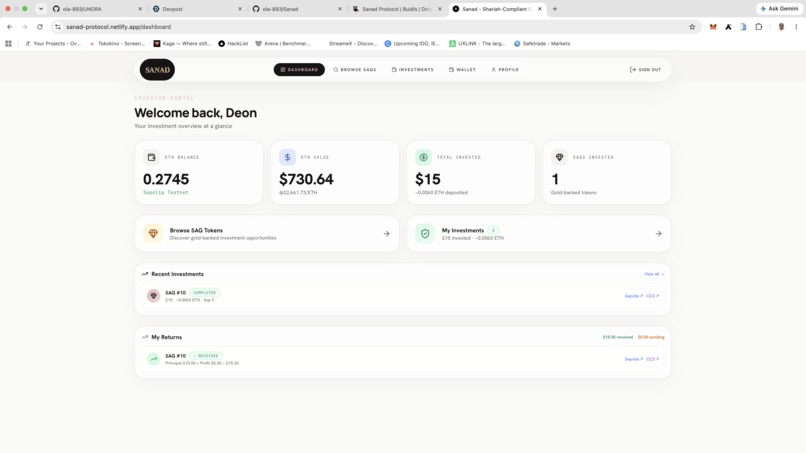The width and height of the screenshot is (806, 453).
Task: Click the $730.64 ETH value
Action: [306, 179]
